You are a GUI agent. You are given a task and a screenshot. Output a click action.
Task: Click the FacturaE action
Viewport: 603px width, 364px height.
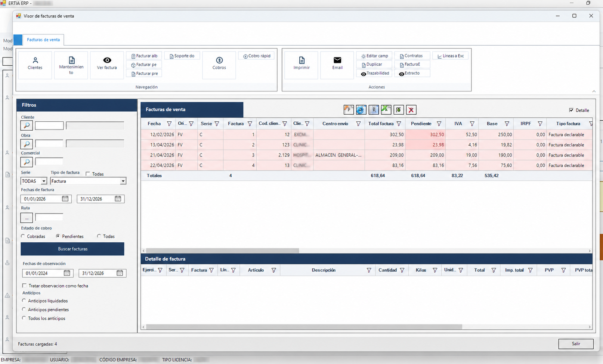[412, 64]
